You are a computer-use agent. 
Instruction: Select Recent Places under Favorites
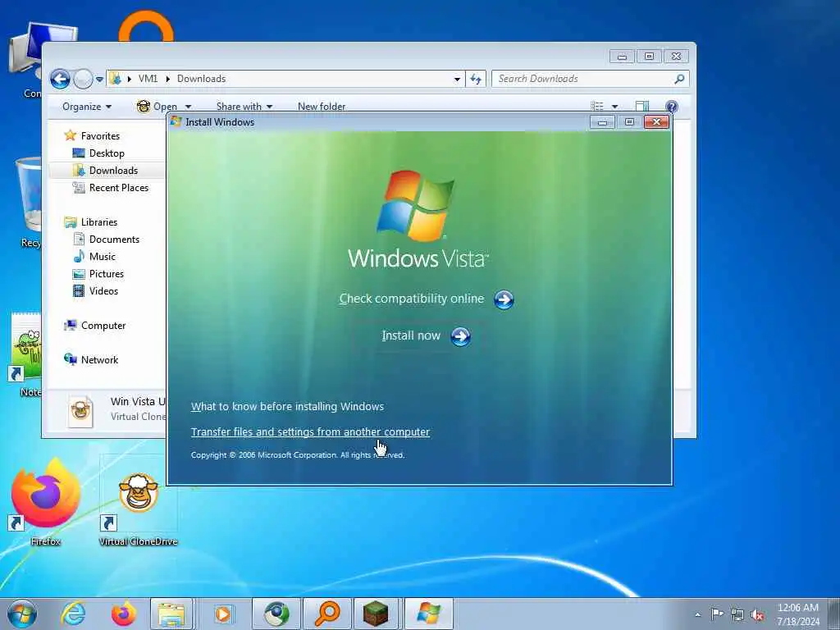pyautogui.click(x=118, y=188)
